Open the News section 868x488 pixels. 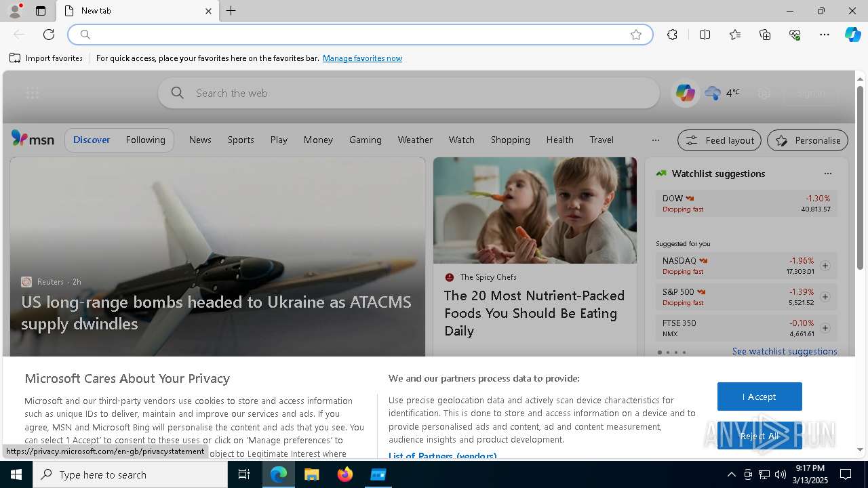tap(200, 140)
